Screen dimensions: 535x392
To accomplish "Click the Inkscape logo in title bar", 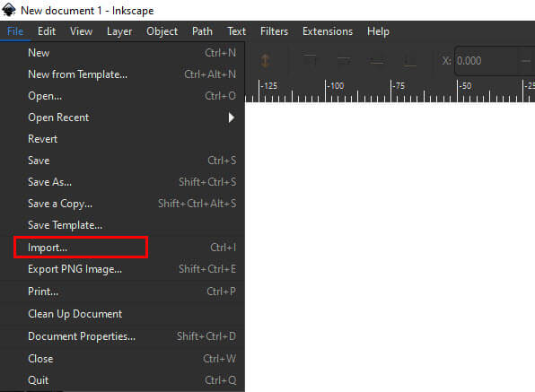I will [x=9, y=10].
